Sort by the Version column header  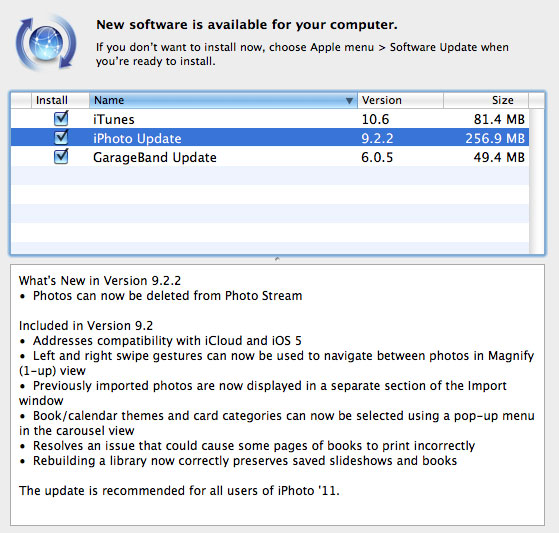pyautogui.click(x=400, y=100)
